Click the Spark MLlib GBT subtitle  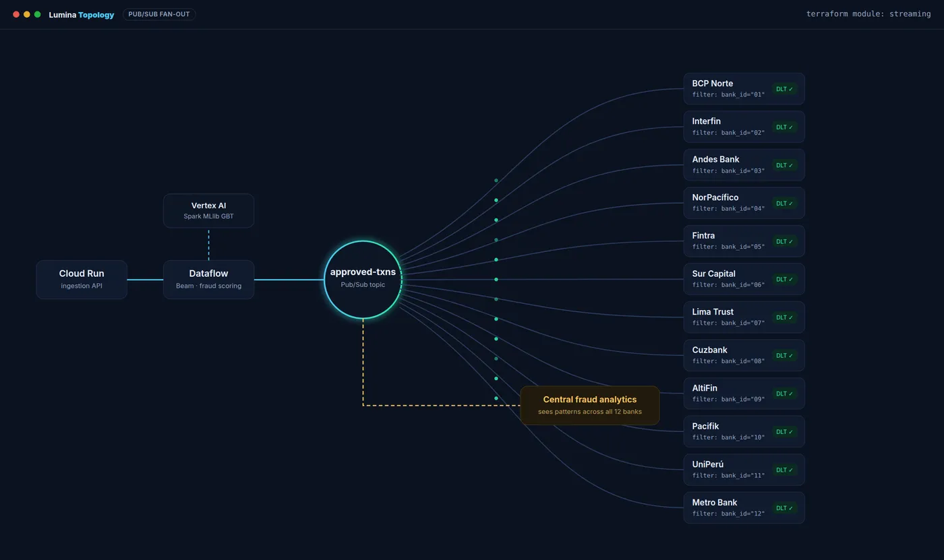point(208,216)
